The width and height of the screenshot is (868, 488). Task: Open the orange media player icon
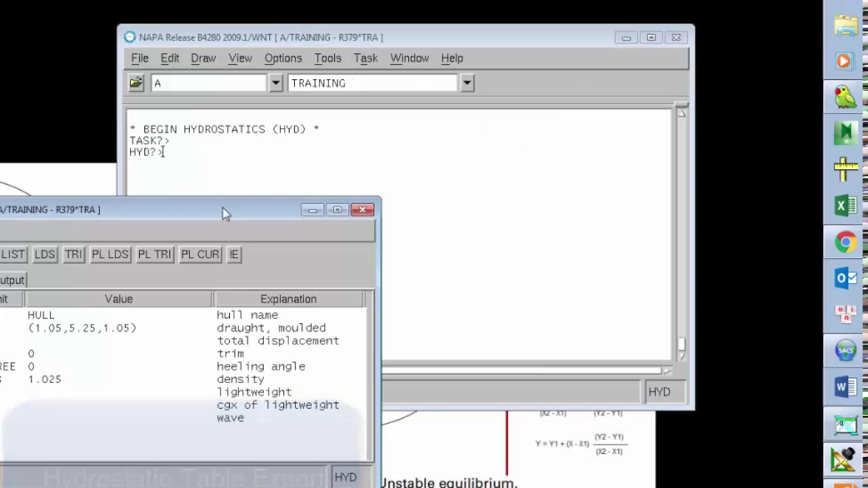(x=846, y=61)
